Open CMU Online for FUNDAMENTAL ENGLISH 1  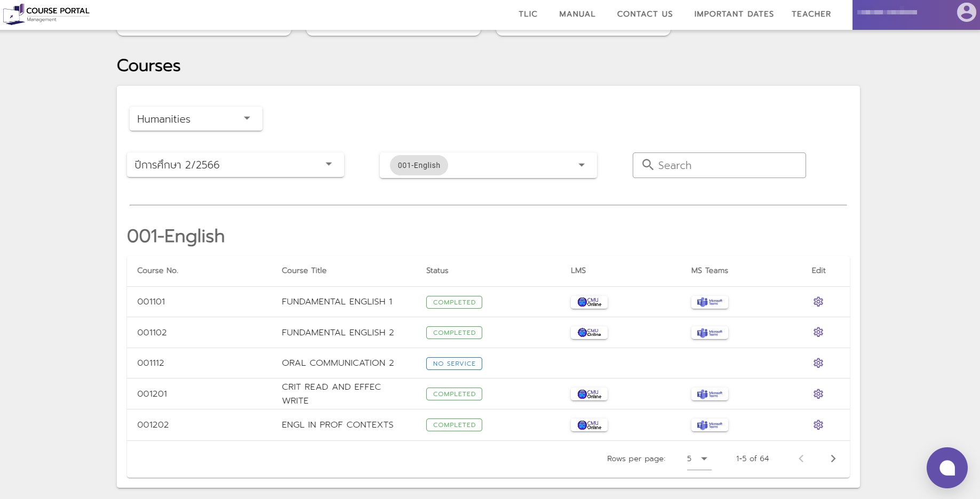(x=589, y=302)
